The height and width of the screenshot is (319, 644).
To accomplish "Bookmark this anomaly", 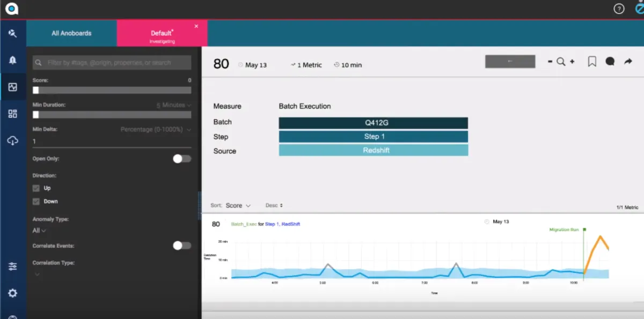I will click(x=592, y=62).
